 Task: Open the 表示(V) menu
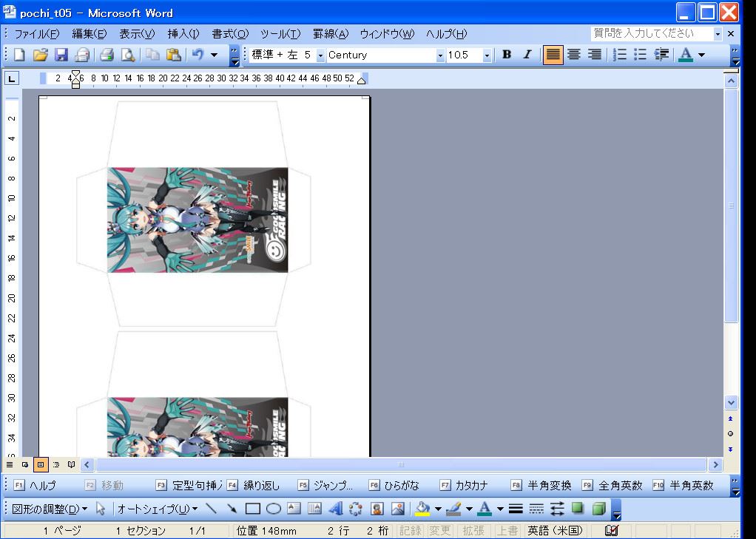[x=137, y=34]
